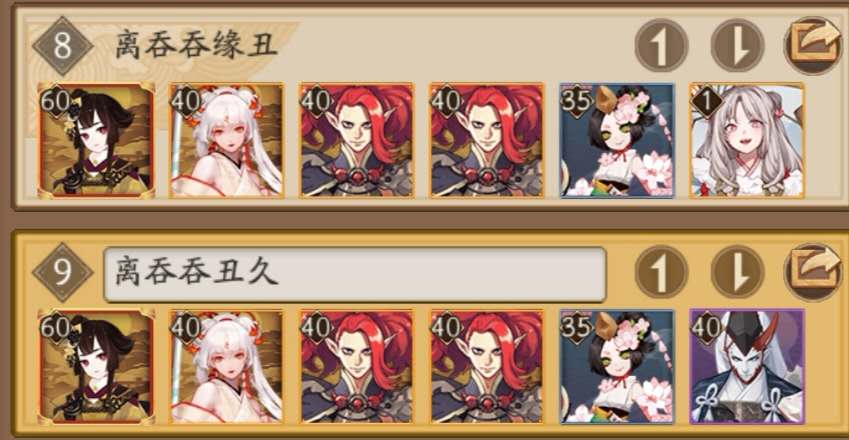Select white-haired level 40 shikigami in team 8
This screenshot has width=849, height=440.
click(x=226, y=140)
